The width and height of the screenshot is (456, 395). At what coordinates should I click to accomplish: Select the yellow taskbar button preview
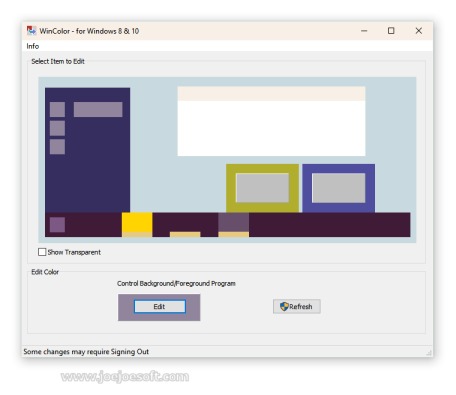pos(137,222)
